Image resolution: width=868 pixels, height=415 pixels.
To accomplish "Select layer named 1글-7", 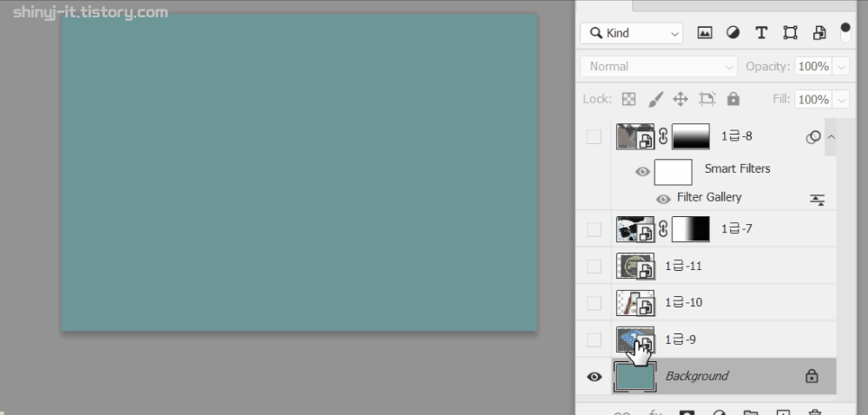I will 737,228.
